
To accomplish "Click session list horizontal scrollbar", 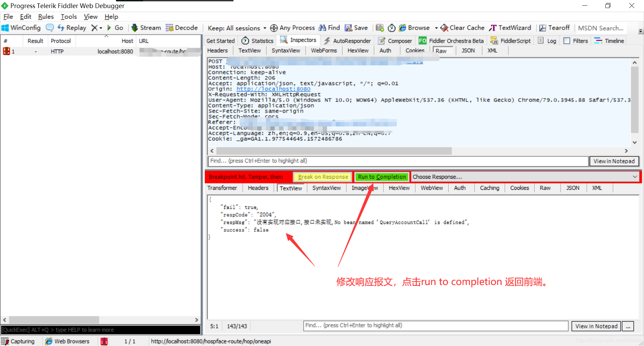I will click(x=54, y=320).
